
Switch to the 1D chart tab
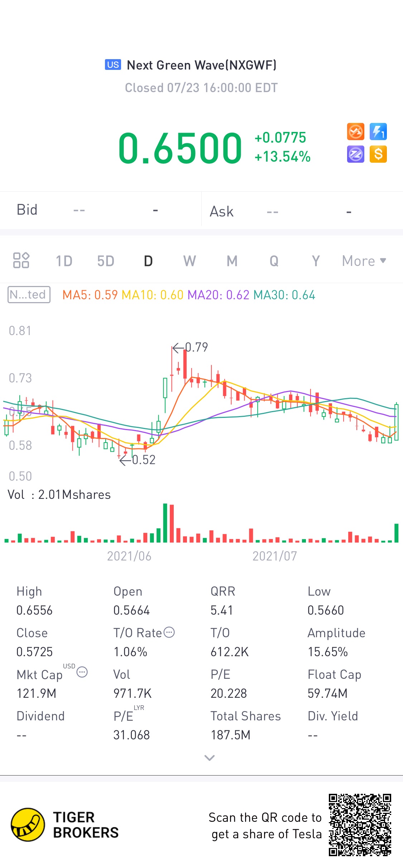point(64,261)
